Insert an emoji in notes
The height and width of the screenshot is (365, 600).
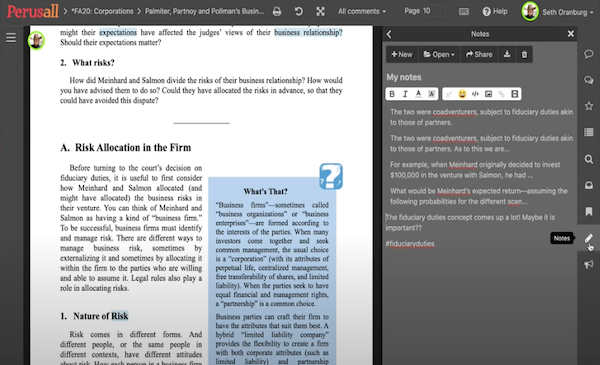(462, 94)
